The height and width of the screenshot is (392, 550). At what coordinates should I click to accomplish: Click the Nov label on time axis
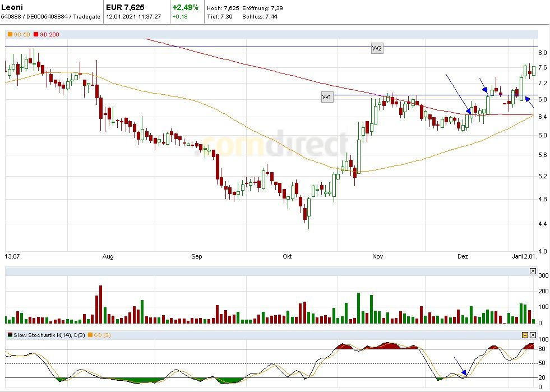pyautogui.click(x=378, y=257)
